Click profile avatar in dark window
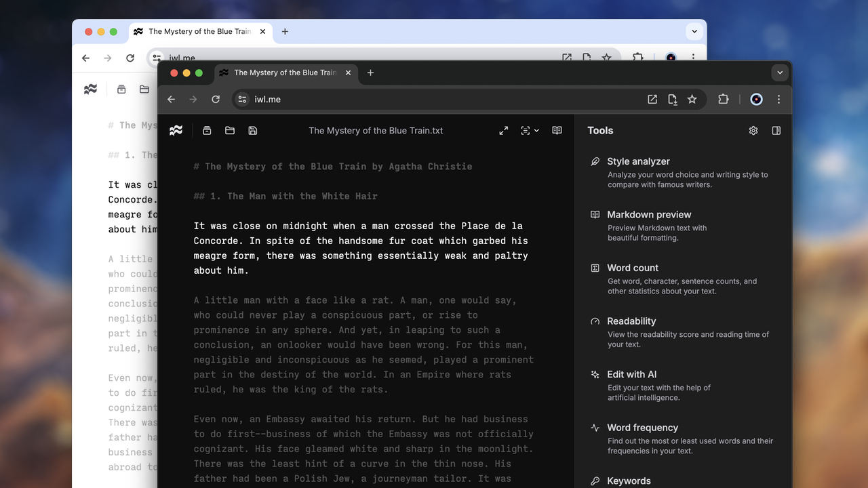 pyautogui.click(x=757, y=99)
